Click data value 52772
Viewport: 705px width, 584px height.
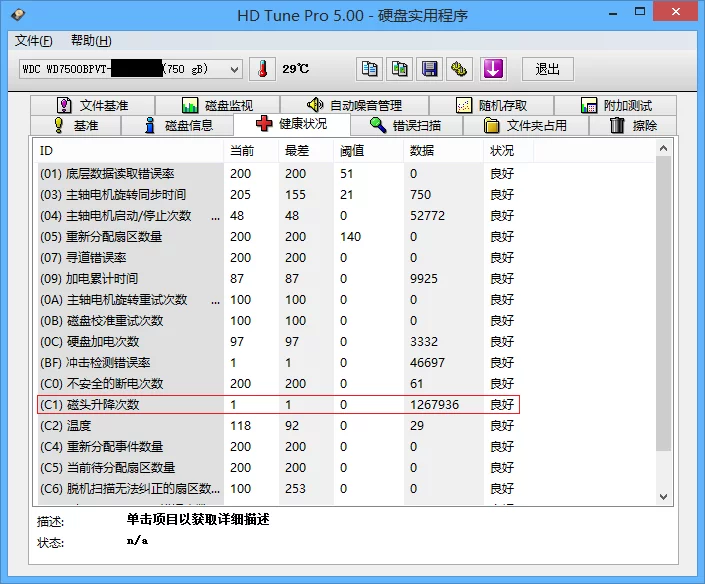427,216
